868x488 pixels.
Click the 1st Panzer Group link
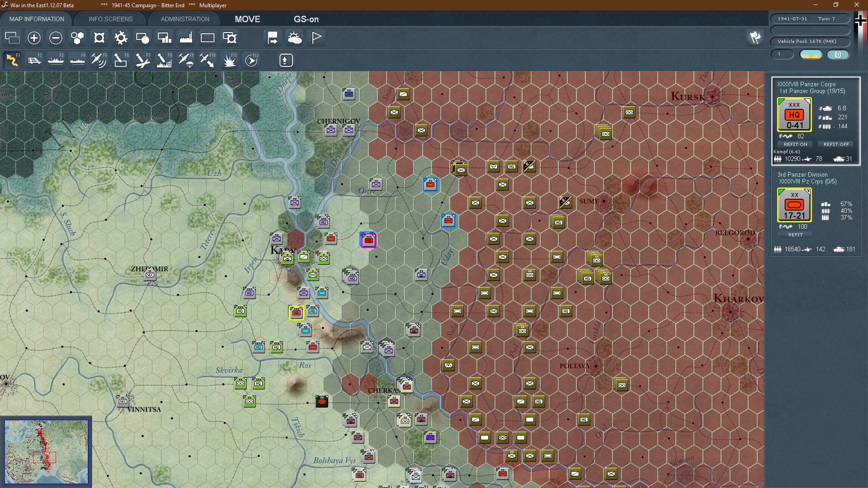802,91
